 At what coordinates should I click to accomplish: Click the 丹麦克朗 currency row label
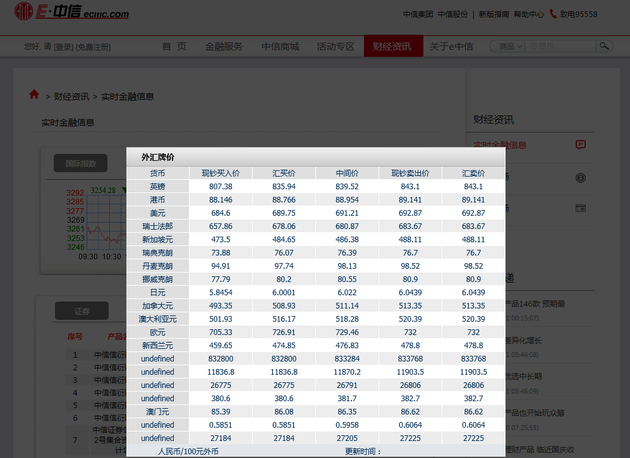pos(158,266)
